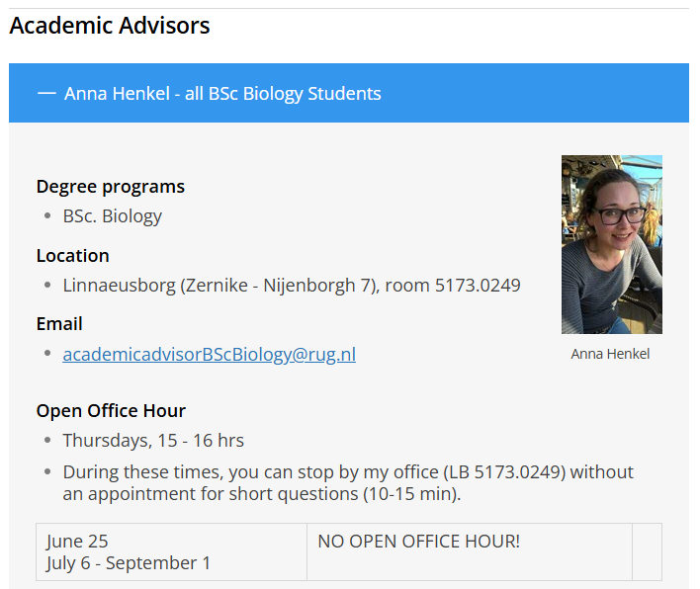Click the Thursdays, 15 - 16 hrs entry
The image size is (700, 589).
point(153,441)
